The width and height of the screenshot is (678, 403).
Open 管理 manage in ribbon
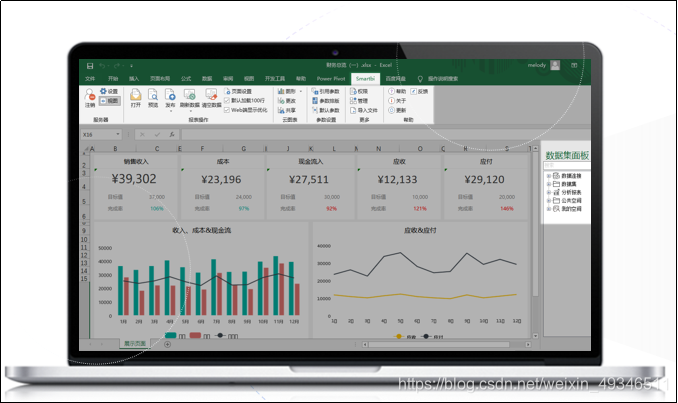[x=359, y=101]
